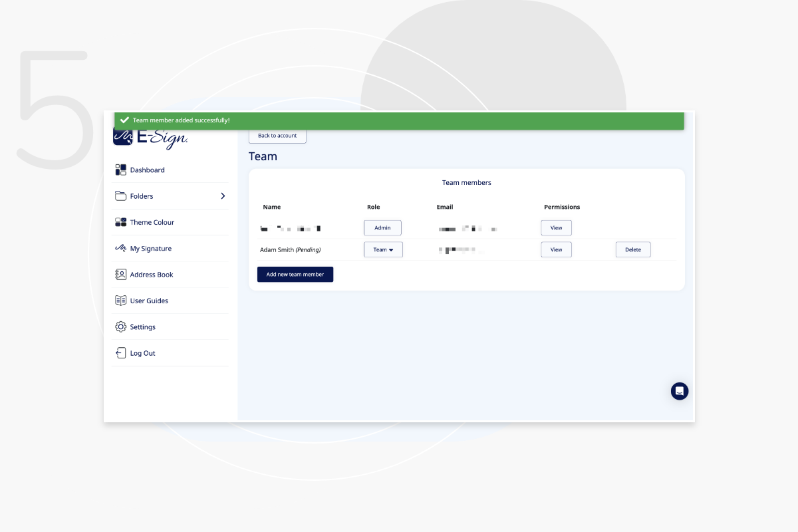Click the Address Book icon
This screenshot has width=798, height=532.
[120, 274]
